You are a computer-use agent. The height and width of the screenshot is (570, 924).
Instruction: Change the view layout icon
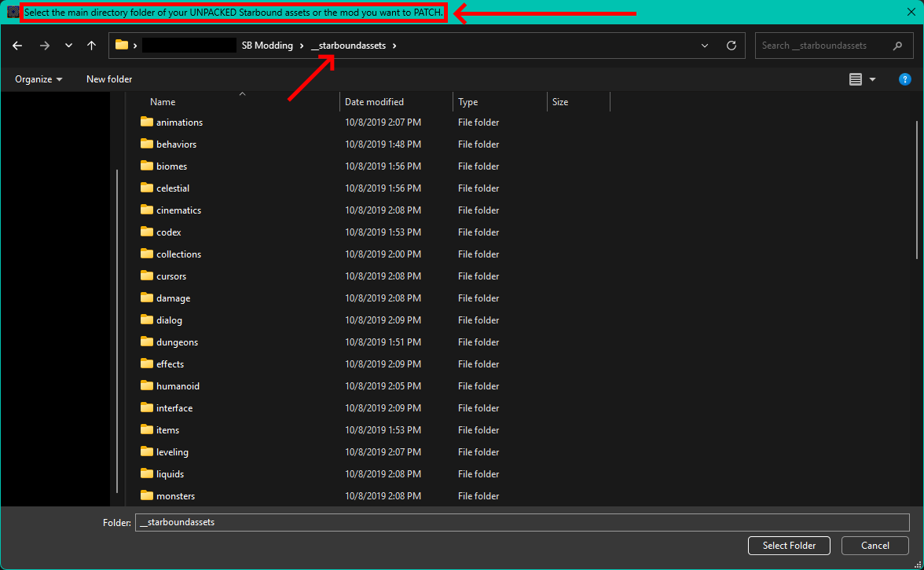tap(856, 79)
